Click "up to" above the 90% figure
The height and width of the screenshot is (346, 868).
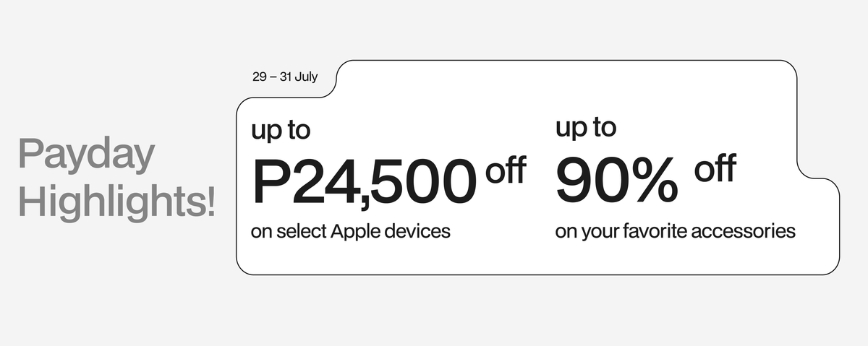(586, 128)
